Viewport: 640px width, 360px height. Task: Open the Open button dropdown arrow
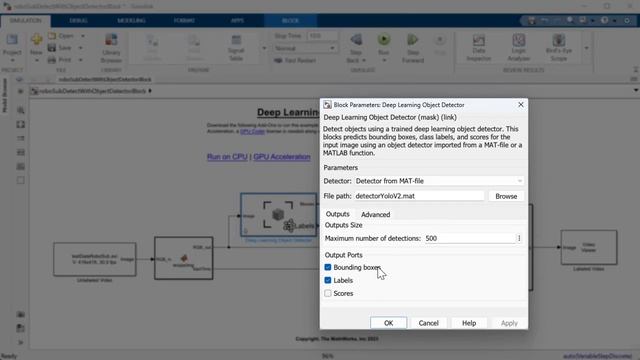click(x=83, y=36)
